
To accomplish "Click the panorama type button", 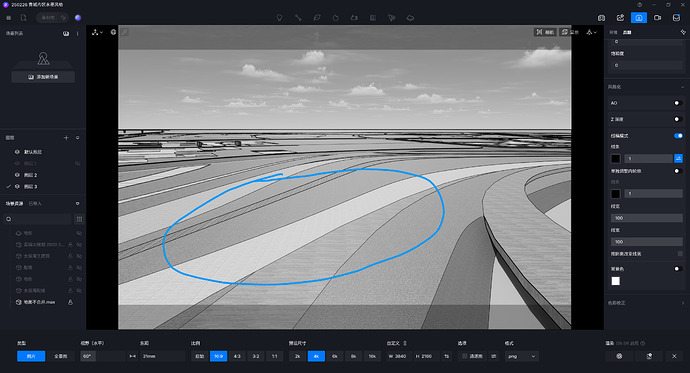I will pyautogui.click(x=61, y=356).
